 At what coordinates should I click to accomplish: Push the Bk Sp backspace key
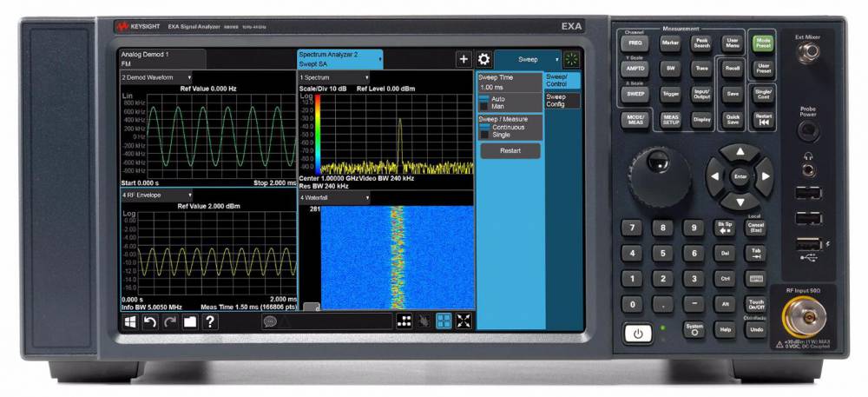724,228
